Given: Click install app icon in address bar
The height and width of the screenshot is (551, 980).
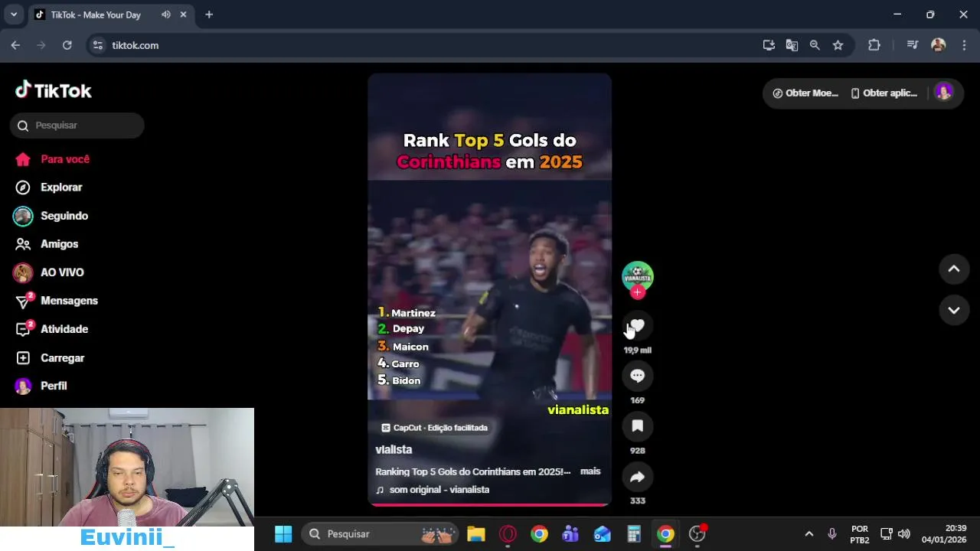Looking at the screenshot, I should point(769,45).
